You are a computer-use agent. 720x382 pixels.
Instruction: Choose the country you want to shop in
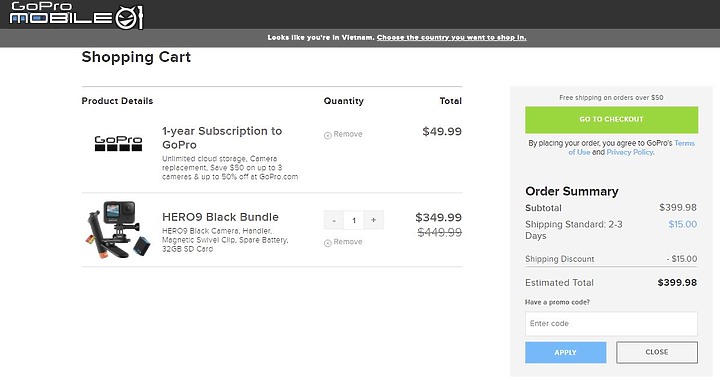[x=451, y=38]
